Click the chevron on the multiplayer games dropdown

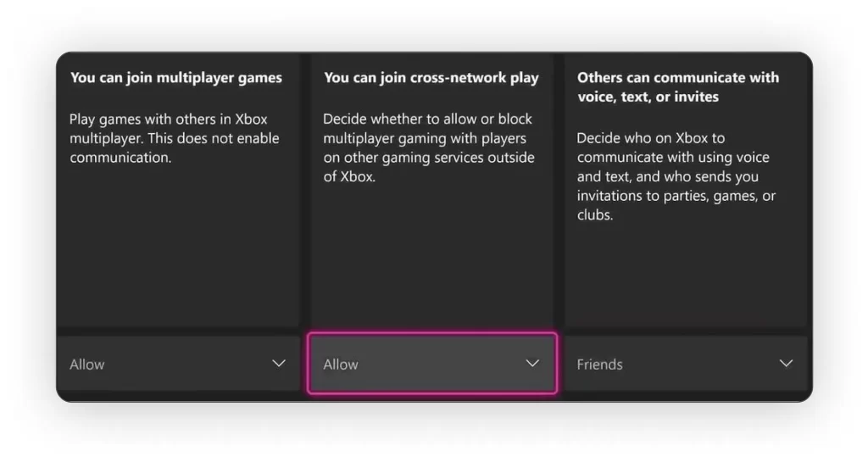pyautogui.click(x=278, y=364)
